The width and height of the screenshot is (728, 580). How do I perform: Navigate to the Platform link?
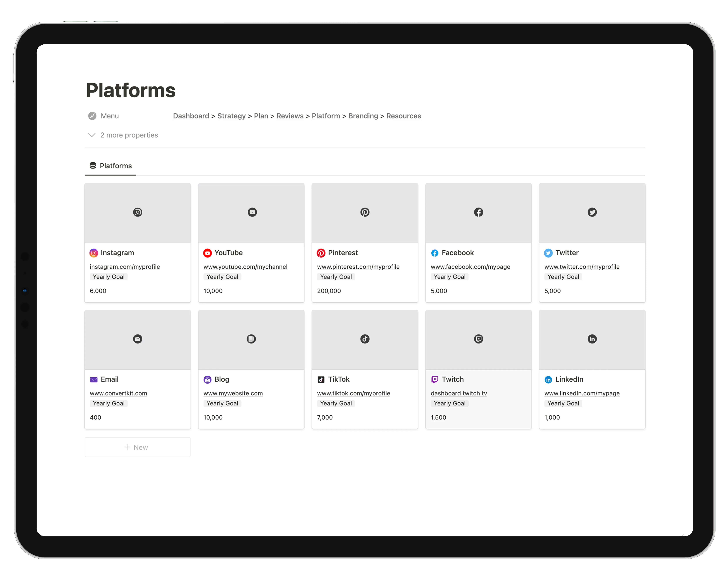(326, 116)
